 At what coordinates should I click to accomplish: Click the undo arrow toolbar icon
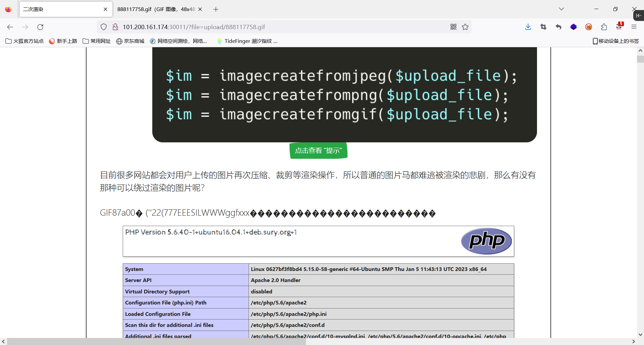click(x=558, y=27)
